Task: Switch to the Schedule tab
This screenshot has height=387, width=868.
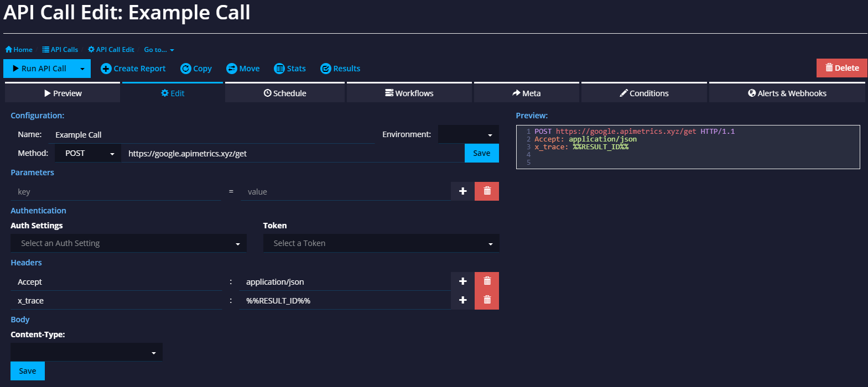Action: point(285,93)
